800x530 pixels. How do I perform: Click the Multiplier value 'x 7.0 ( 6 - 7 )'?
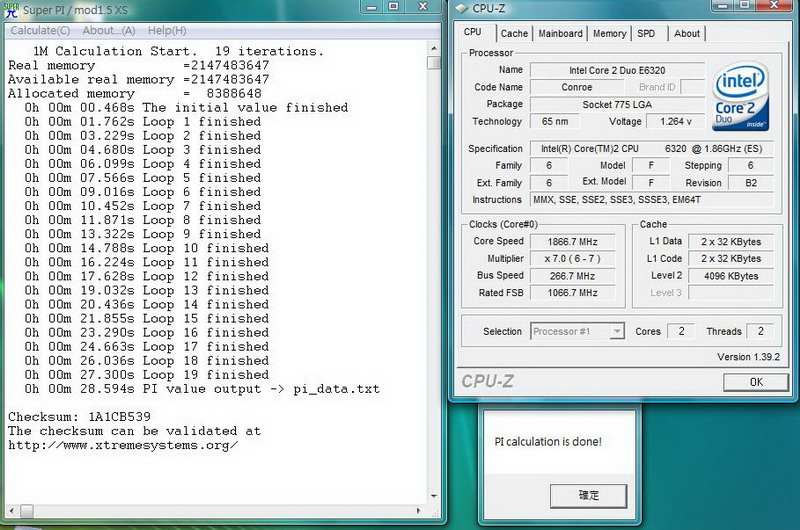(572, 259)
